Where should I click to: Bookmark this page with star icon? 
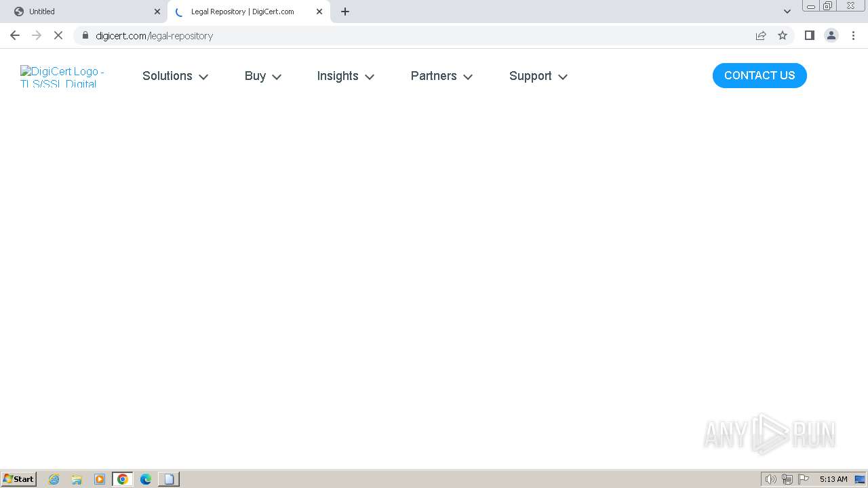tap(783, 35)
